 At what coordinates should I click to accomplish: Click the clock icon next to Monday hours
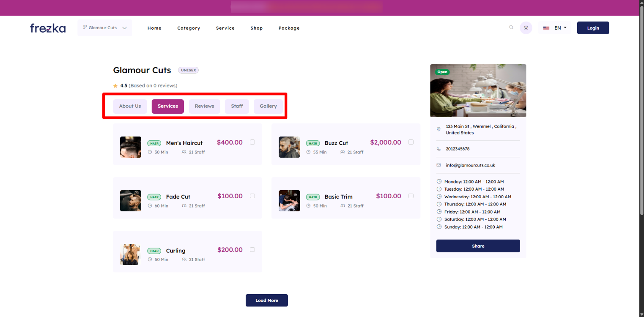coord(439,181)
